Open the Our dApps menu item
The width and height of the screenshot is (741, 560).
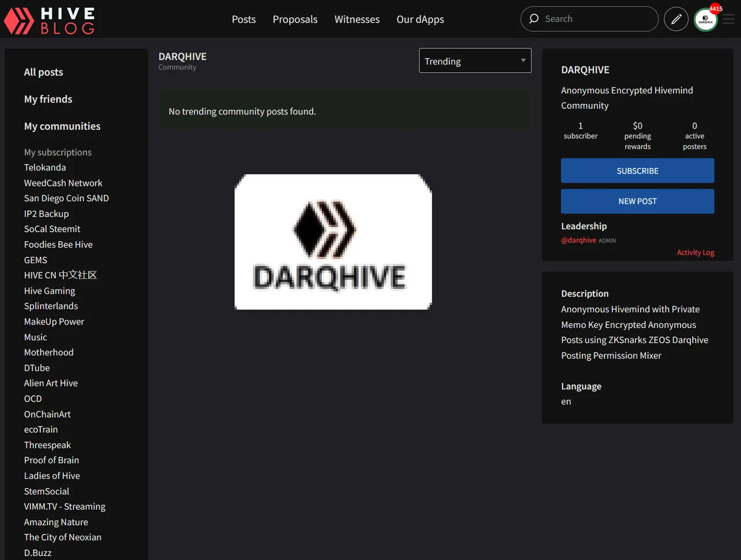click(420, 19)
